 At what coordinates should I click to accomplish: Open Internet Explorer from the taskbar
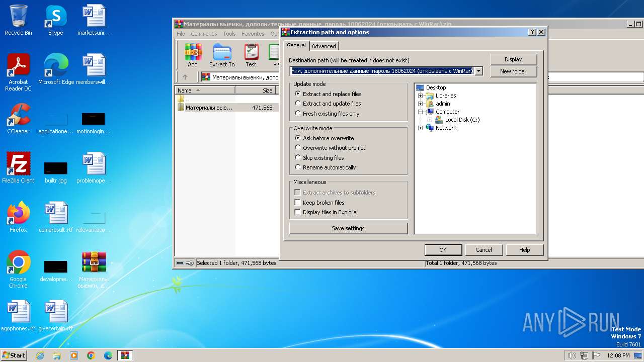[x=40, y=355]
